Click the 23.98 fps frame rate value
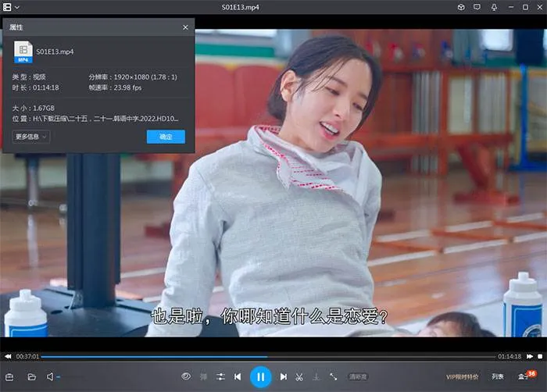 pyautogui.click(x=127, y=87)
